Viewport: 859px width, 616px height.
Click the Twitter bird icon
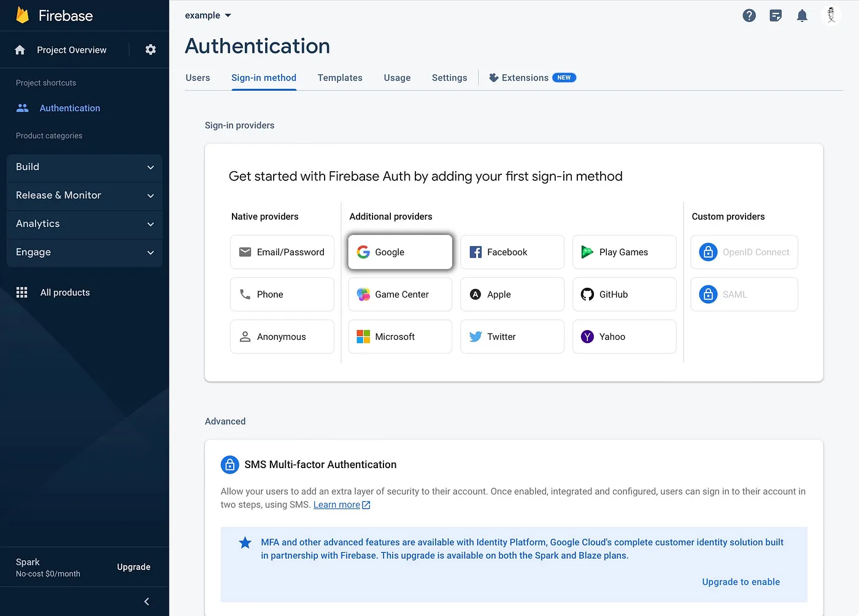point(476,337)
